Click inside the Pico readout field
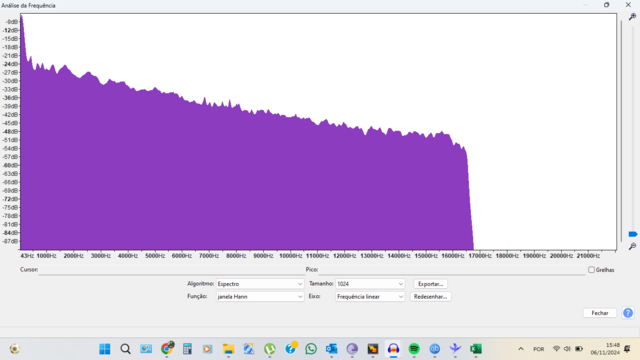The height and width of the screenshot is (360, 640). [x=452, y=270]
